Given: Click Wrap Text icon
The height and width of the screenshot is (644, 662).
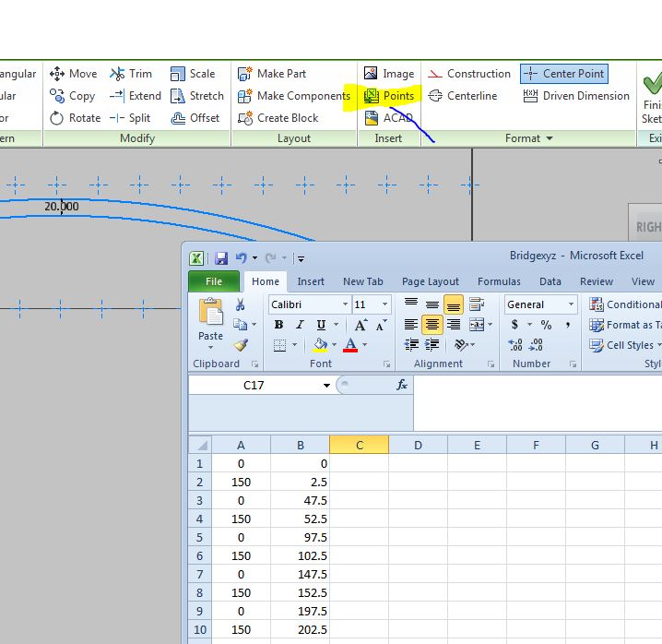Looking at the screenshot, I should [477, 304].
